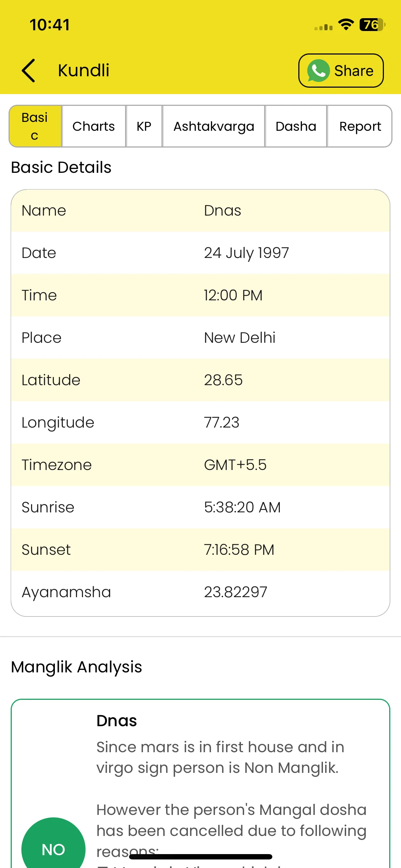
Task: Tap the Share button
Action: [x=341, y=71]
